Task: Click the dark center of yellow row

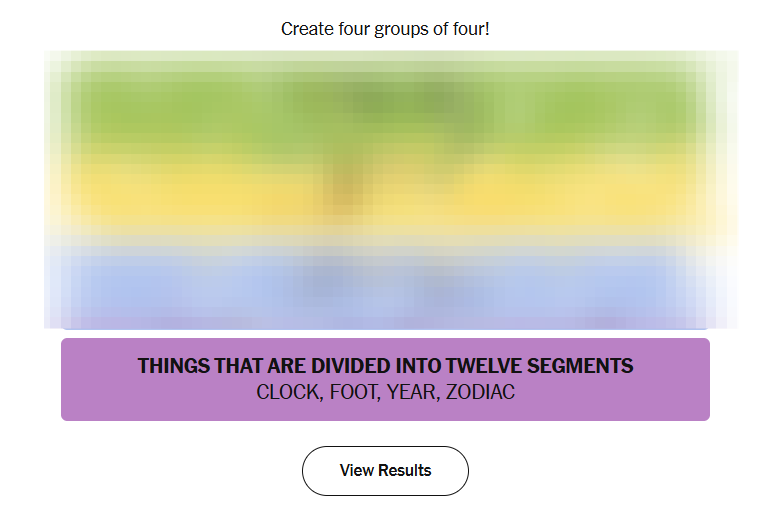Action: [345, 185]
